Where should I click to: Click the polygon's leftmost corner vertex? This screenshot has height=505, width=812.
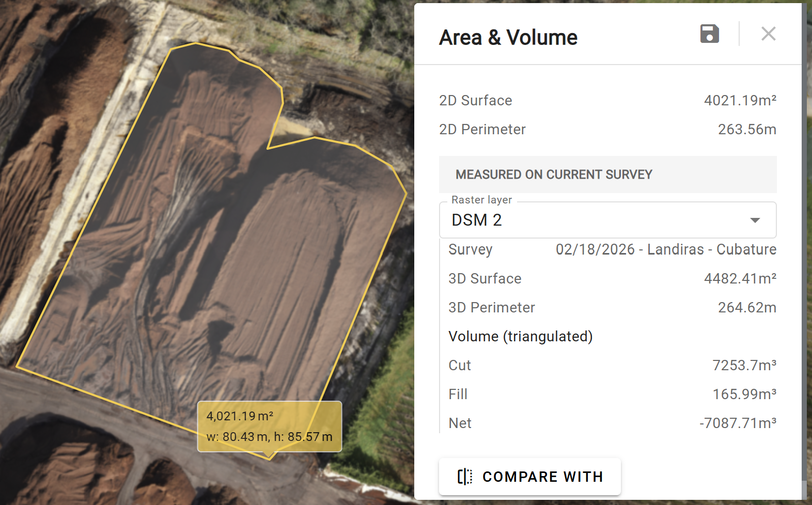tap(17, 367)
